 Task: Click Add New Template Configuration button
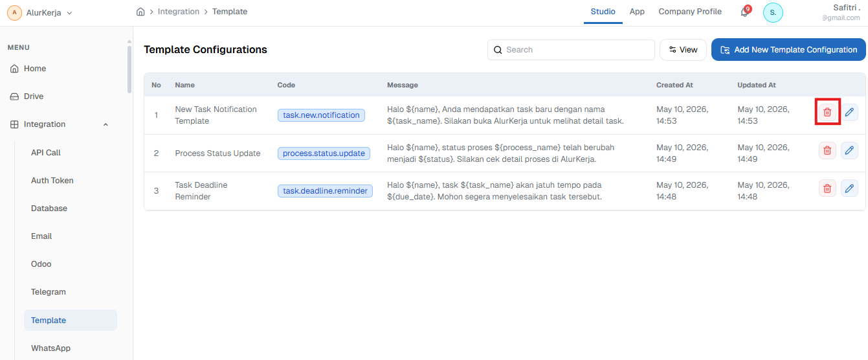(x=788, y=50)
